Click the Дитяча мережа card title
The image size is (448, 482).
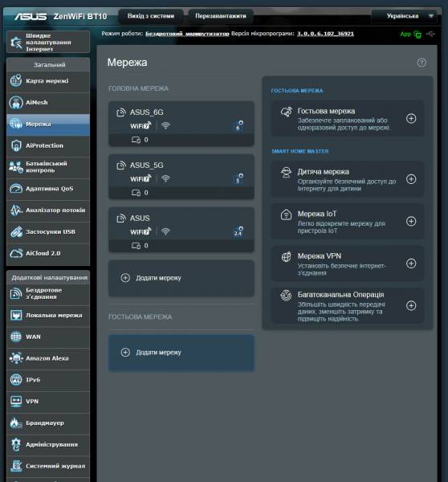323,172
